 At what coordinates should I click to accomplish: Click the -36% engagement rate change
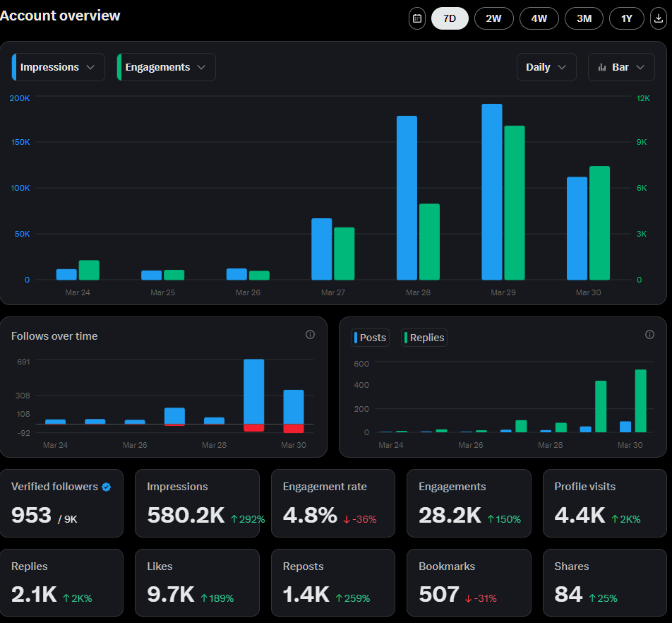coord(360,519)
